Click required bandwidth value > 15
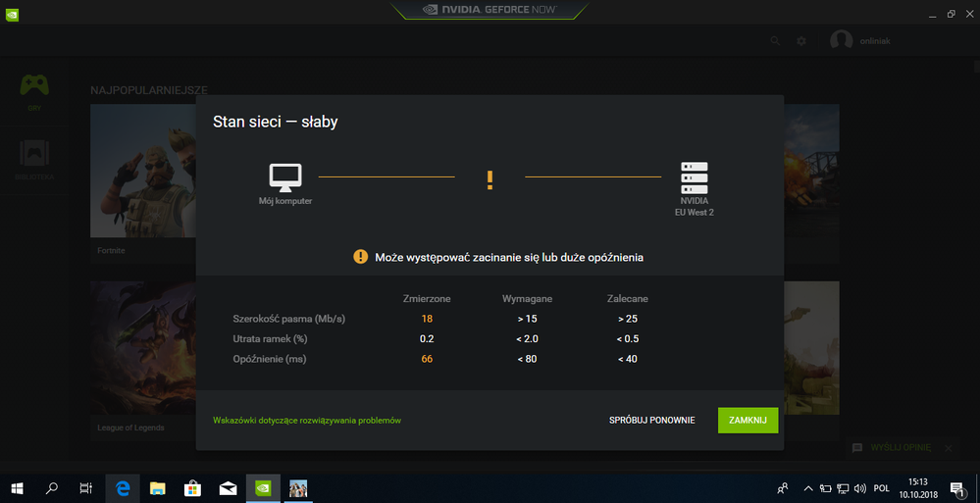This screenshot has height=503, width=980. (527, 319)
